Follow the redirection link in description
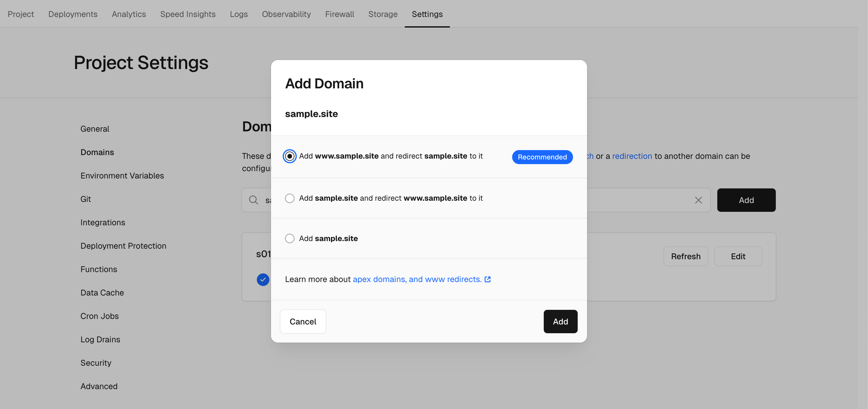The height and width of the screenshot is (409, 868). pos(632,156)
